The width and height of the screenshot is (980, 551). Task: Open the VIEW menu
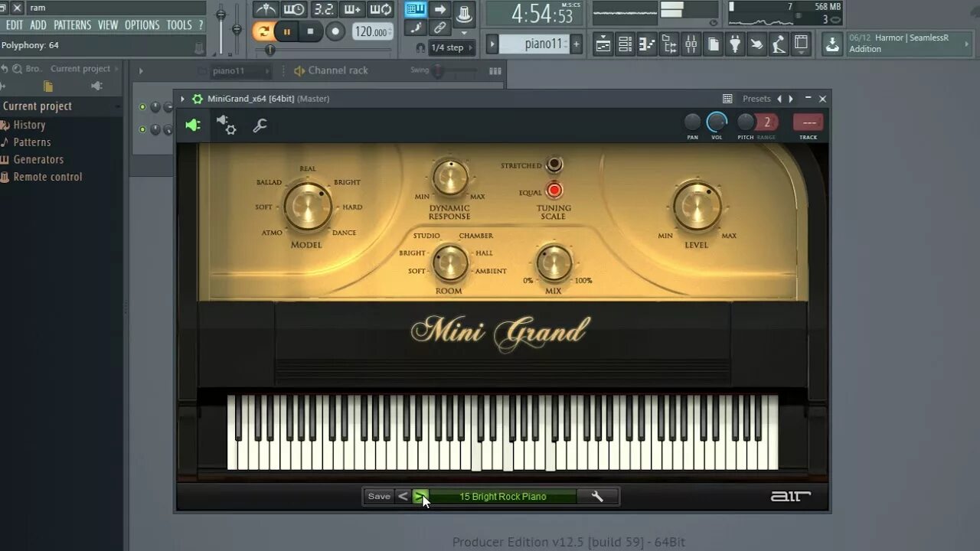coord(108,25)
